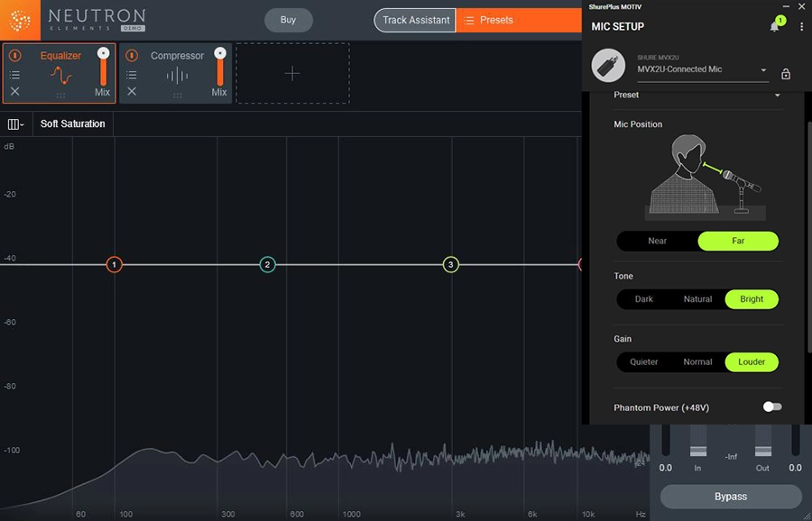Adjust the In gain fader
Viewport: 812px width, 521px height.
click(x=698, y=450)
